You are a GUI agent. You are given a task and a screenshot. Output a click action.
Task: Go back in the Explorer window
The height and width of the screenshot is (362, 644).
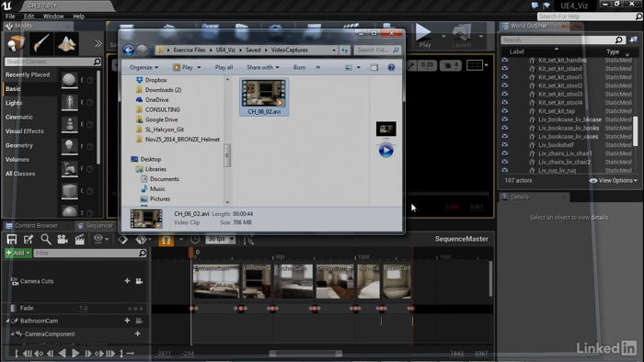pyautogui.click(x=129, y=50)
